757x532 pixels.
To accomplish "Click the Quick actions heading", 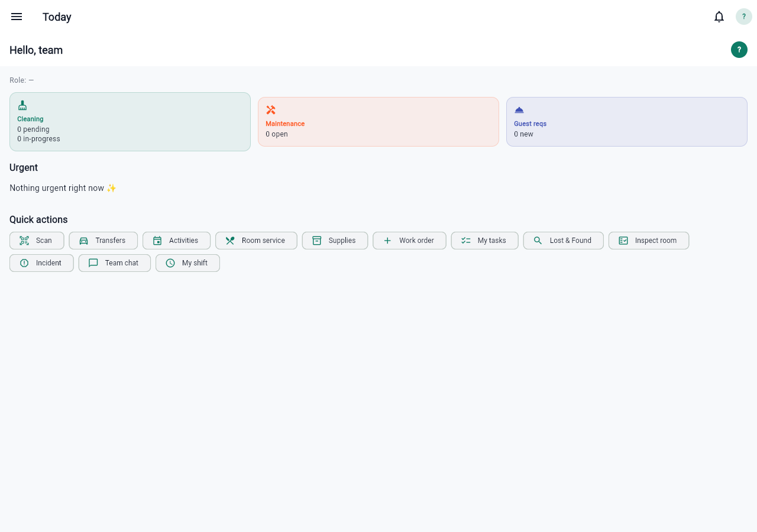I will (x=38, y=220).
